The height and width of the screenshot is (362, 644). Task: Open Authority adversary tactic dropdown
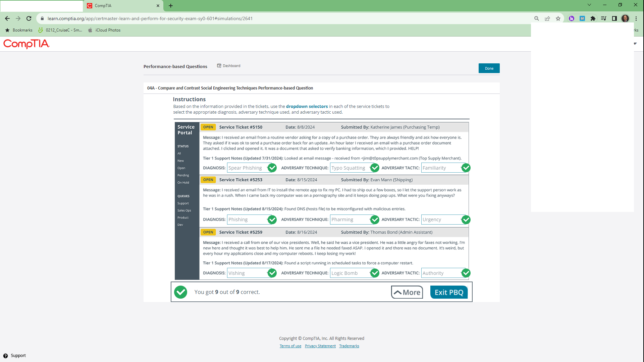(441, 273)
